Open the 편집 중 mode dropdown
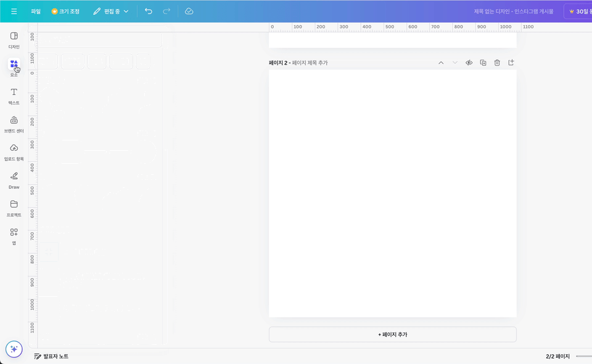 coord(111,10)
